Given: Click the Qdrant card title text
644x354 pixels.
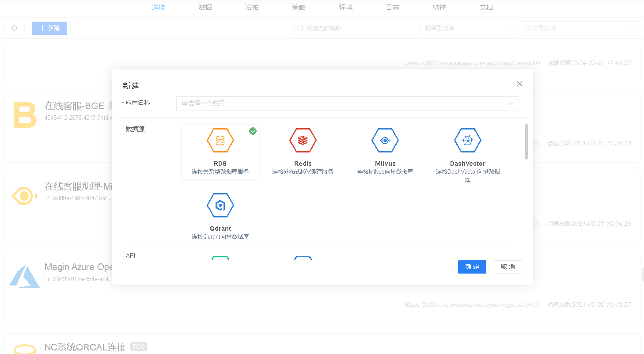Looking at the screenshot, I should pyautogui.click(x=220, y=228).
